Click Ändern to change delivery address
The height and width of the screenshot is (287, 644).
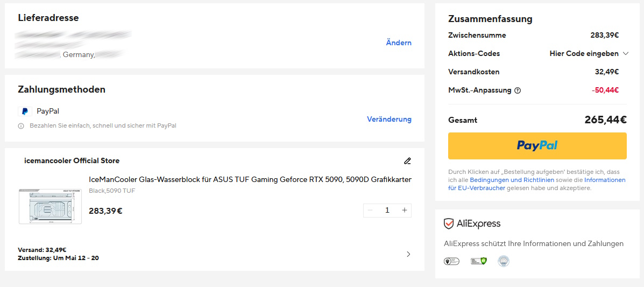coord(399,43)
